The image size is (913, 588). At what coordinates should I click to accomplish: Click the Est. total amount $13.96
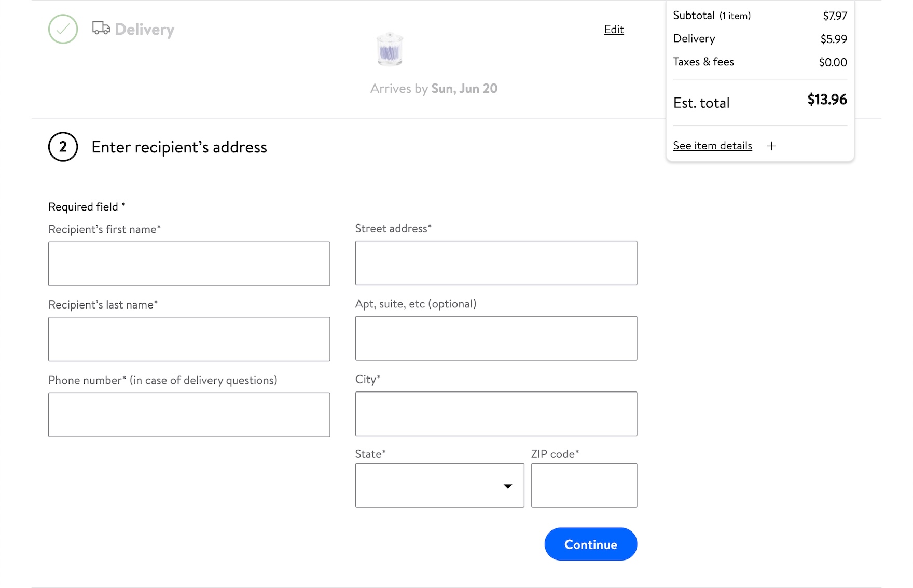(x=827, y=100)
